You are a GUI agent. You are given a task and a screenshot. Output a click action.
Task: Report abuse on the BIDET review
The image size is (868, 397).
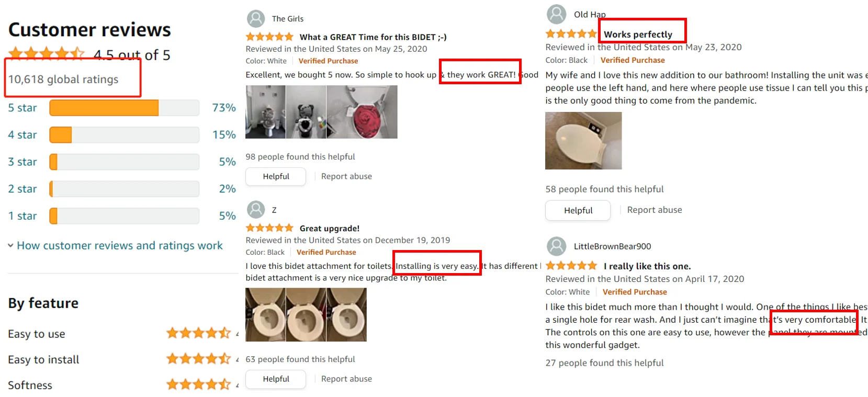346,176
